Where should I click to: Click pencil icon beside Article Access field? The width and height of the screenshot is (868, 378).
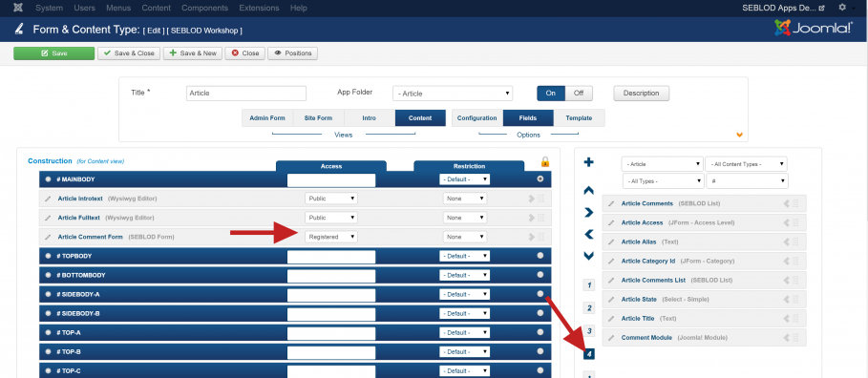click(611, 222)
